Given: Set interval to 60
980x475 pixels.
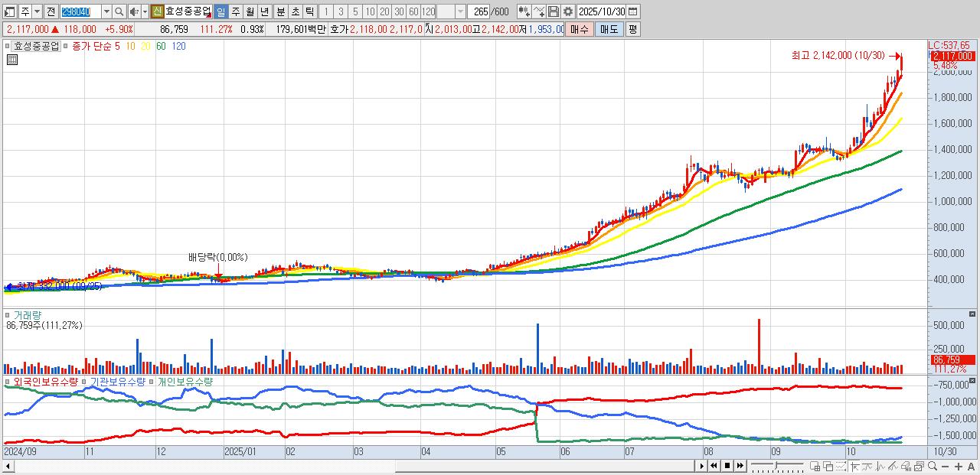Looking at the screenshot, I should coord(413,11).
